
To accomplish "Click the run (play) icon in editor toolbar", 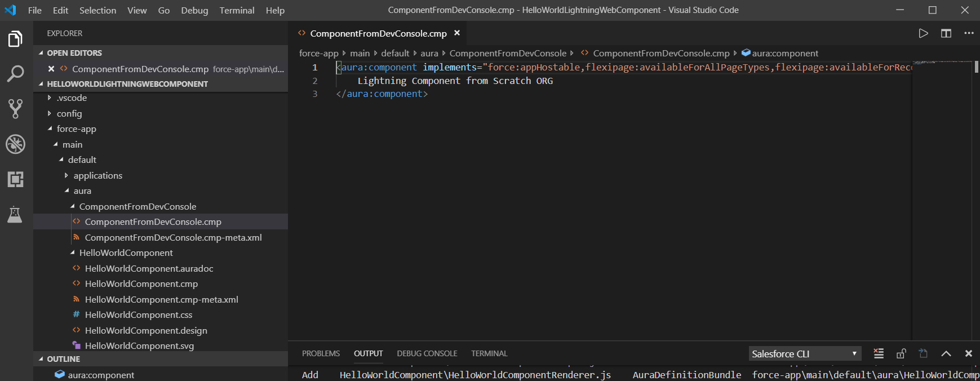I will coord(923,33).
